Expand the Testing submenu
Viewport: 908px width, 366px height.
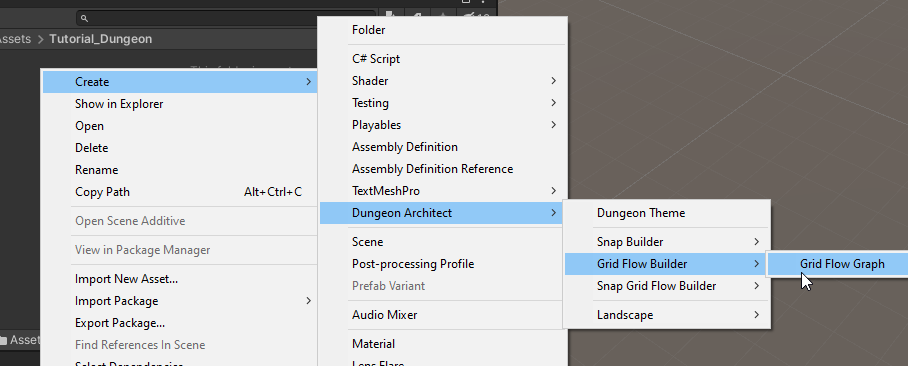[x=442, y=103]
